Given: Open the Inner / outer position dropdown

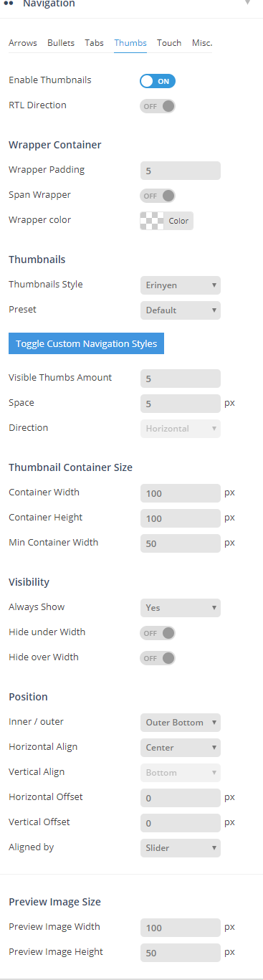Looking at the screenshot, I should tap(181, 722).
